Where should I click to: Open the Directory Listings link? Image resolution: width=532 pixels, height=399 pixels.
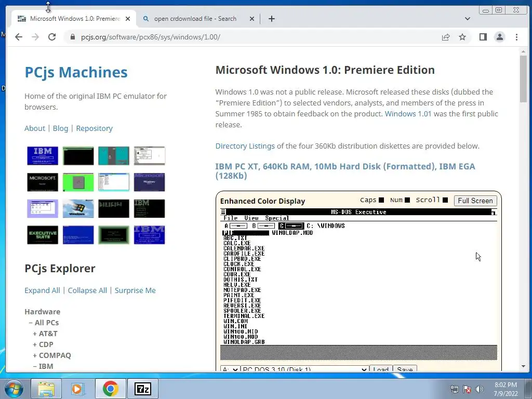click(245, 146)
